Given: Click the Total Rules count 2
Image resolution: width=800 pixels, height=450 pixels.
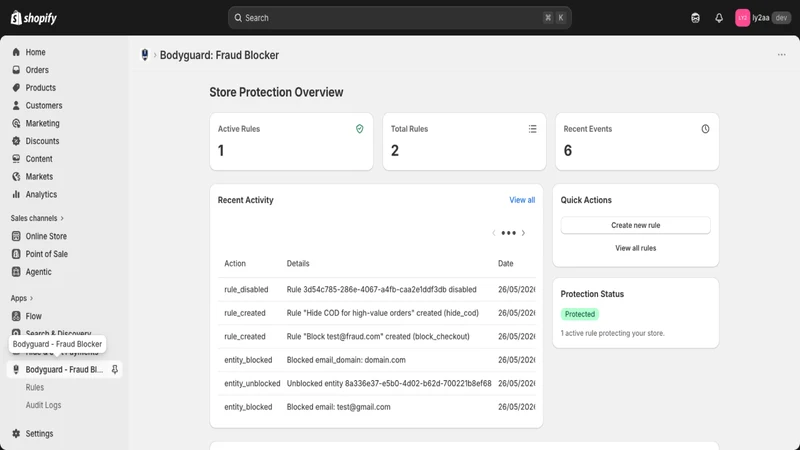Looking at the screenshot, I should (395, 151).
